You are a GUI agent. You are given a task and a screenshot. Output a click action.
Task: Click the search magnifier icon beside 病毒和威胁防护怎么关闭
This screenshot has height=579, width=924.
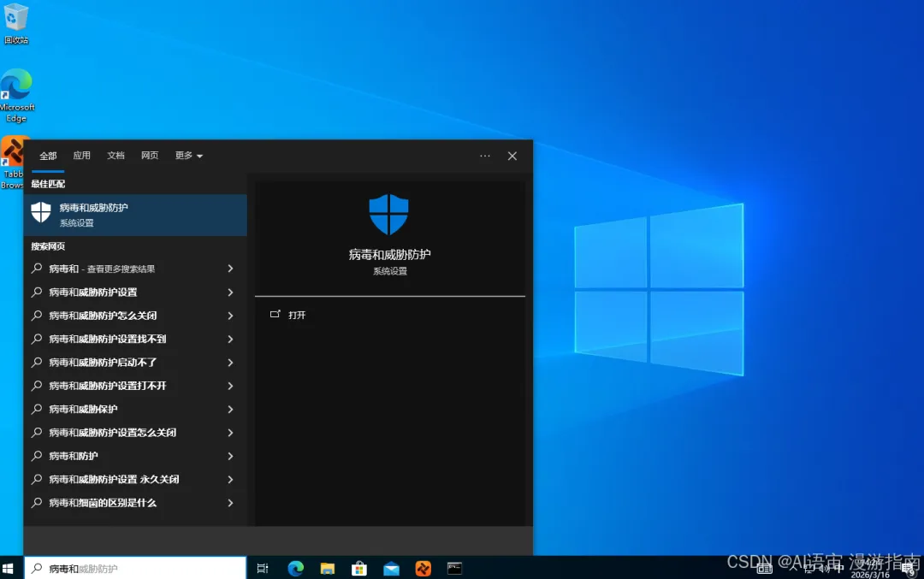tap(37, 315)
